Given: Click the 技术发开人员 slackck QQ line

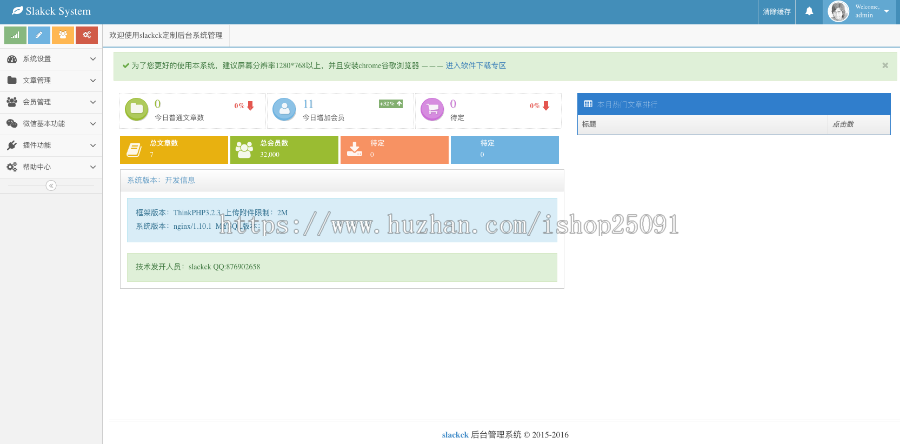Looking at the screenshot, I should point(198,267).
